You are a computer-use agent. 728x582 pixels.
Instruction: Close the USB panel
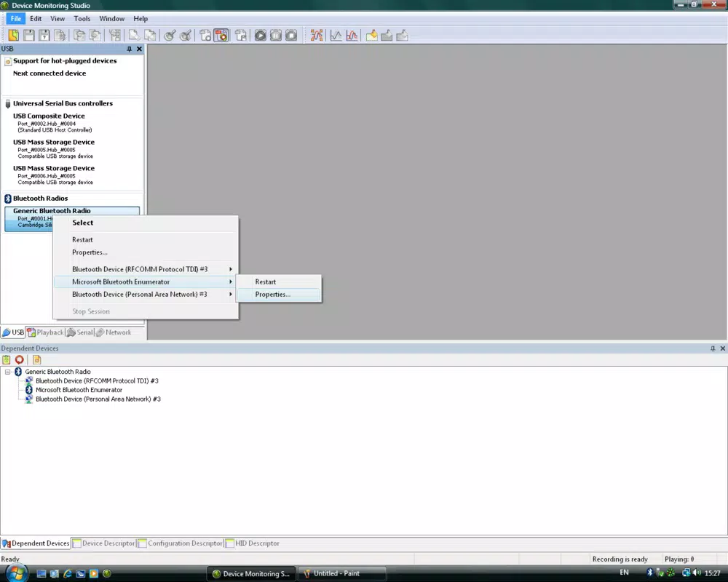point(139,49)
